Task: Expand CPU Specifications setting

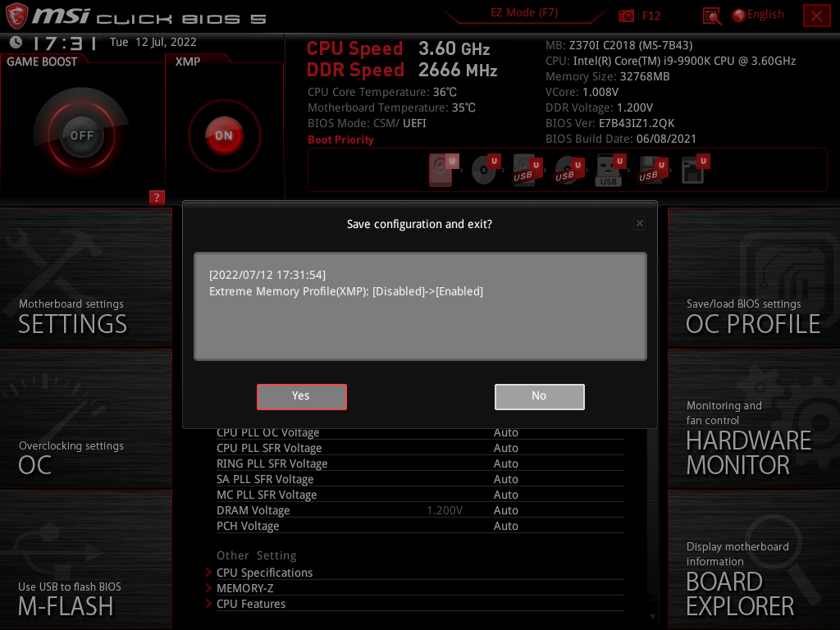Action: 264,573
